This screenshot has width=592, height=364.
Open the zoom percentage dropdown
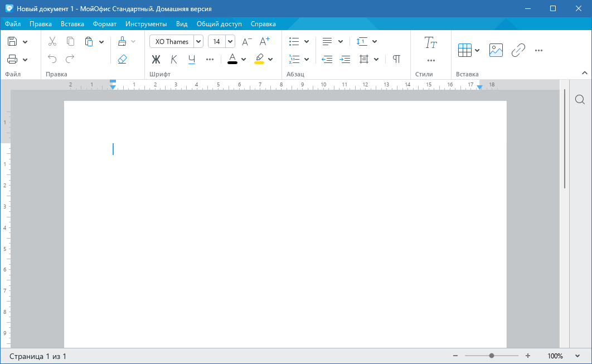[578, 356]
